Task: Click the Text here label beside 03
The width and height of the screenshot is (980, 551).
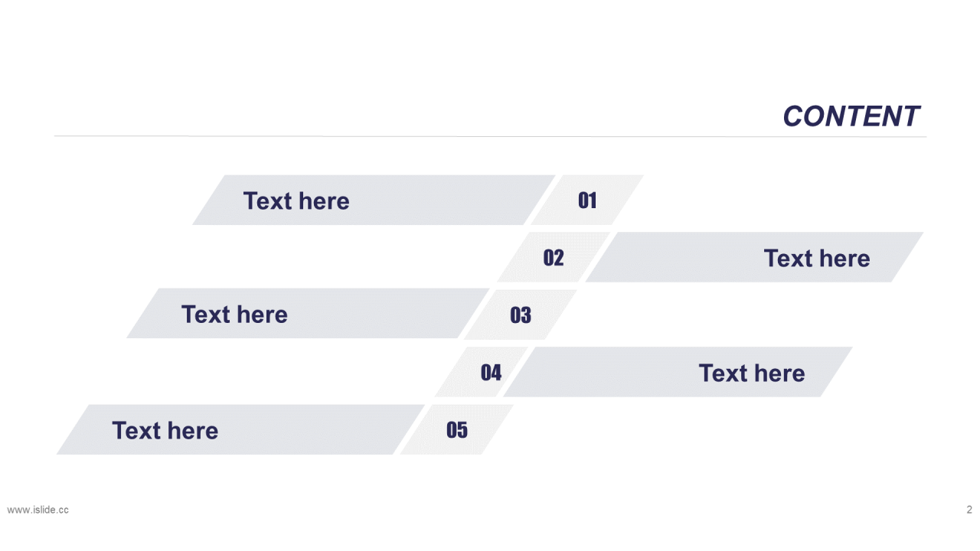Action: (x=234, y=314)
